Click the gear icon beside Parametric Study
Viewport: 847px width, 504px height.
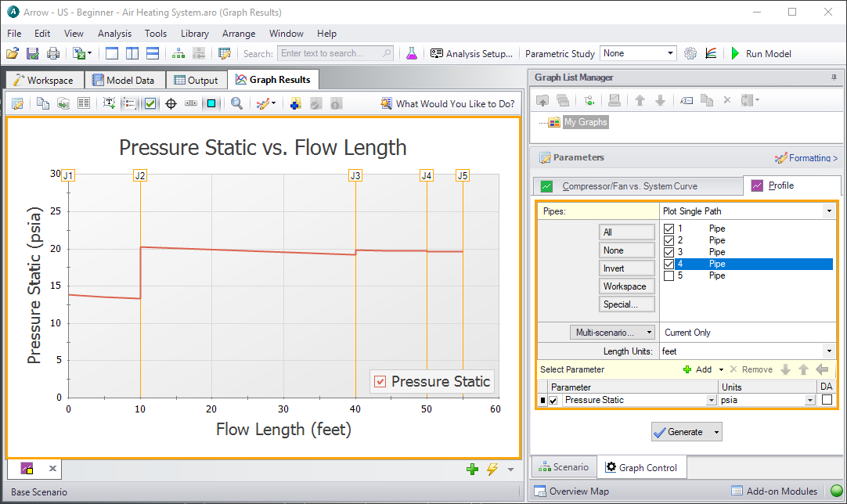coord(690,53)
